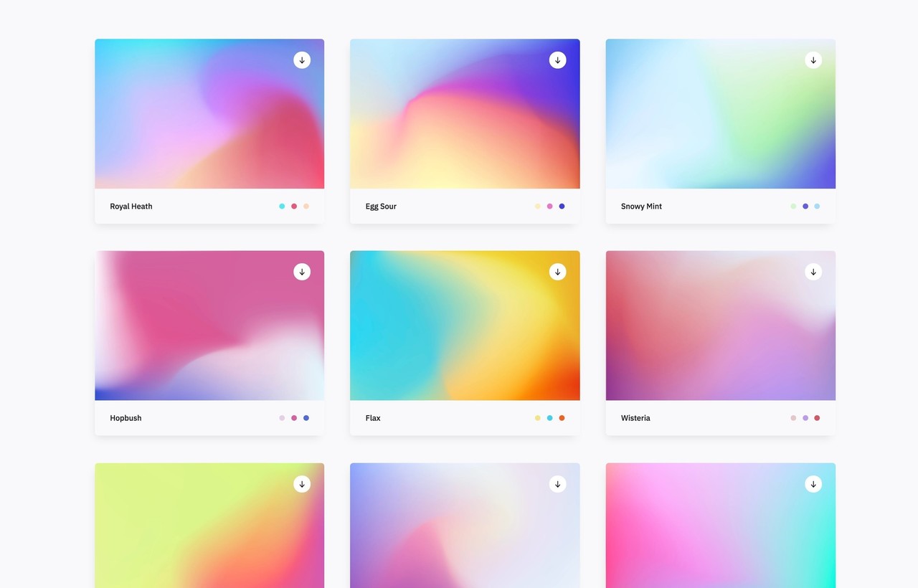
Task: Pick the peach swatch of Royal Heath
Action: tap(306, 207)
